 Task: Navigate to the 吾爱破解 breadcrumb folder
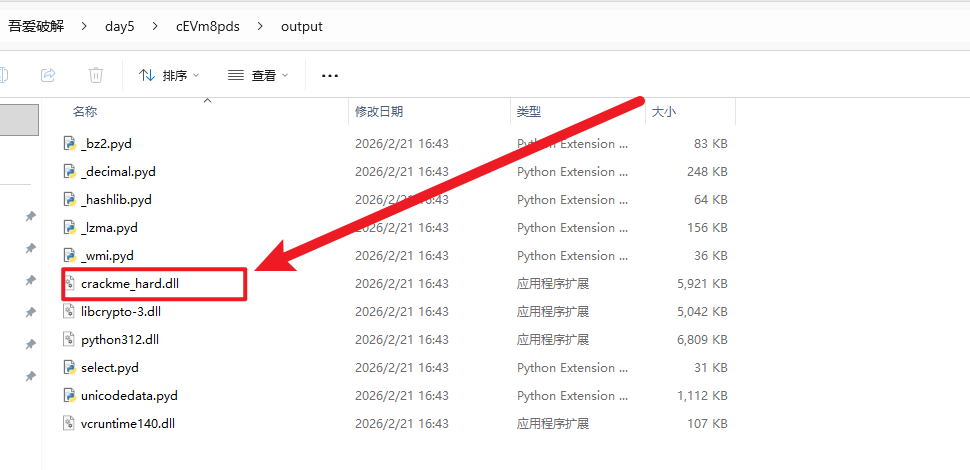[36, 26]
